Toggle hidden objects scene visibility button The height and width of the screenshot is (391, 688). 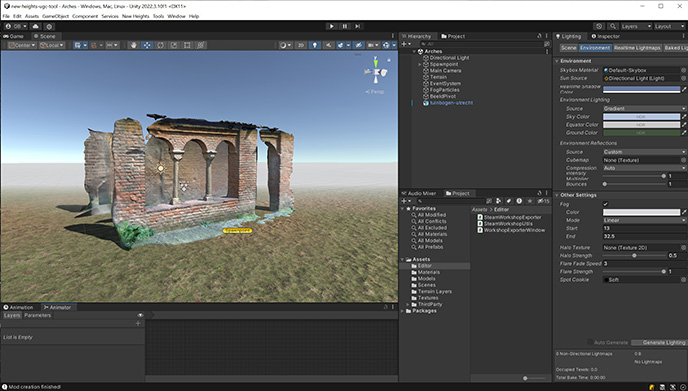[358, 45]
